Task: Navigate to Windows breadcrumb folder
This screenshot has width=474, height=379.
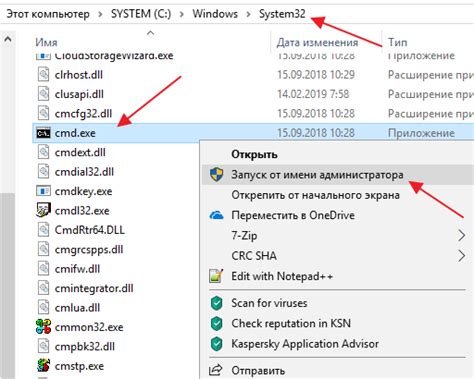Action: click(x=215, y=14)
